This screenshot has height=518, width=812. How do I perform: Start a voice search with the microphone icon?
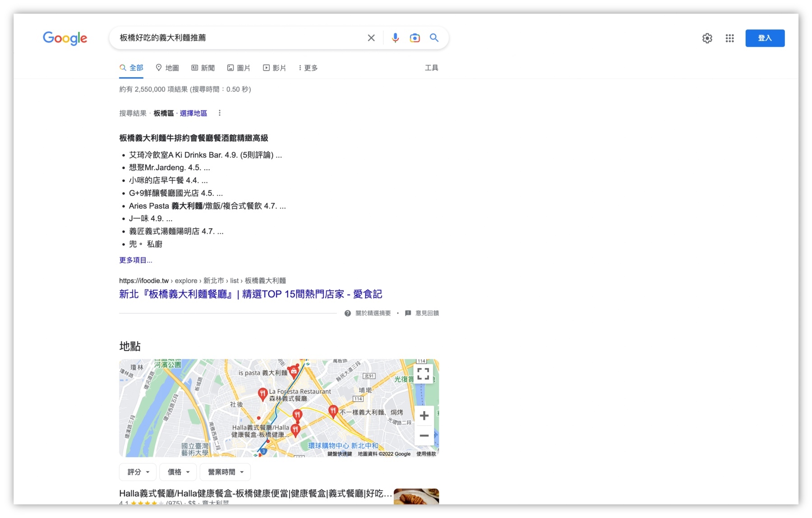coord(395,38)
